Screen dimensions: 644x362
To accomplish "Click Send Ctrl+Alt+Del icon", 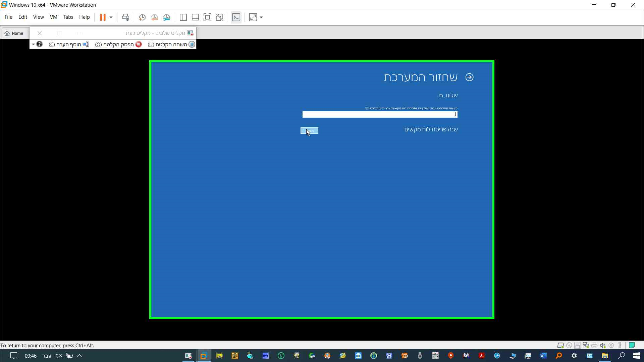I will pos(125,17).
